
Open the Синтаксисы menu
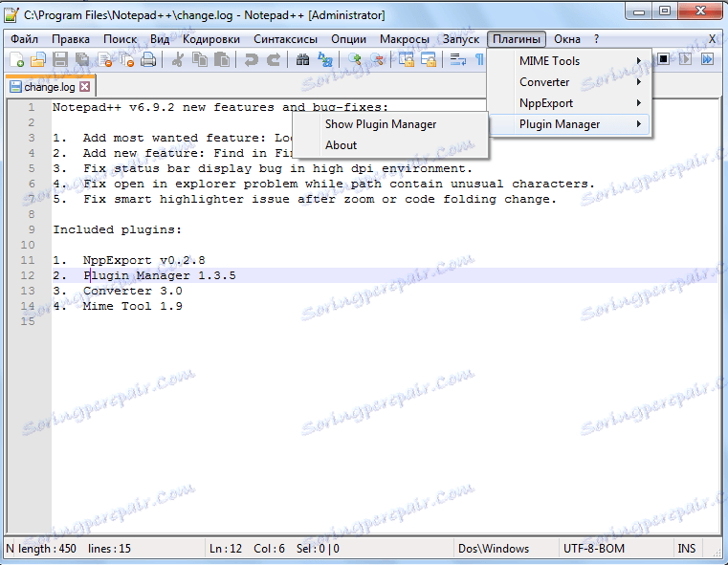pos(285,39)
